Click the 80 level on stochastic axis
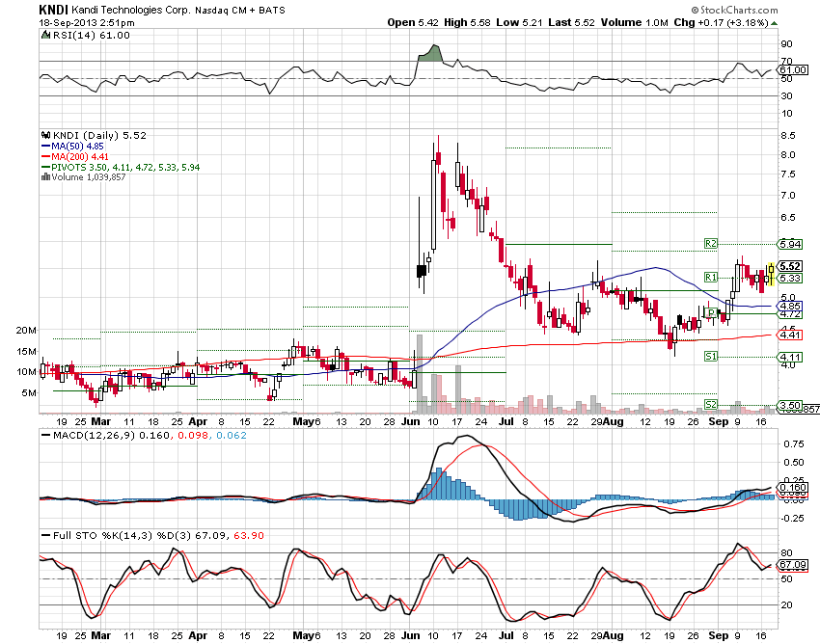 tap(786, 553)
